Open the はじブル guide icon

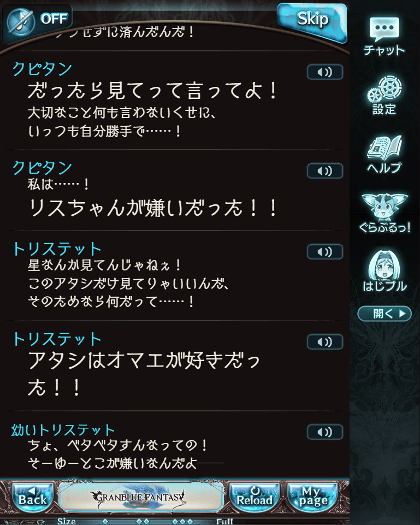coord(384,271)
